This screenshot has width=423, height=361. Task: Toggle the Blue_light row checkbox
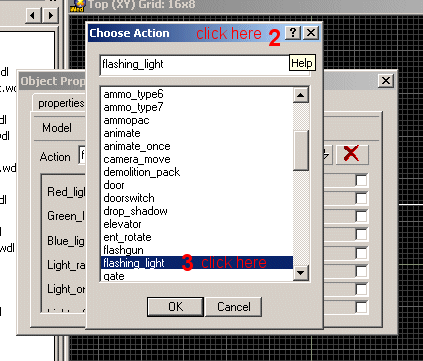point(361,216)
